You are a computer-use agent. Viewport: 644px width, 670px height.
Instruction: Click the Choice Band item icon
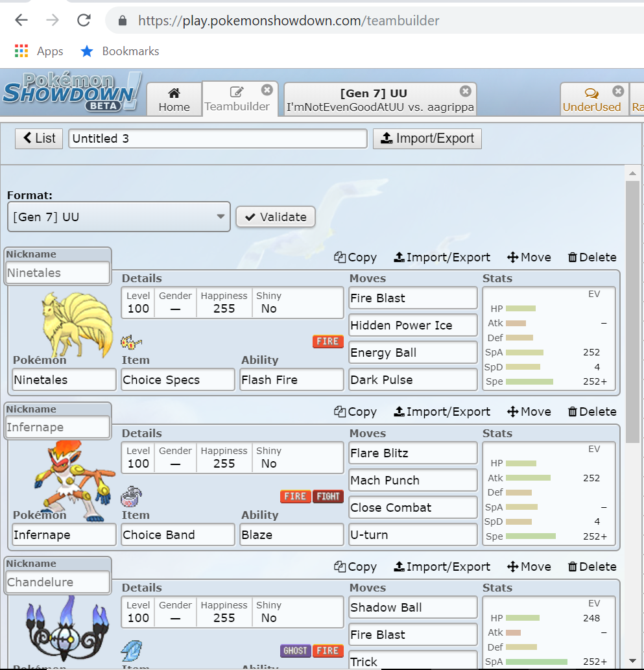pyautogui.click(x=131, y=497)
